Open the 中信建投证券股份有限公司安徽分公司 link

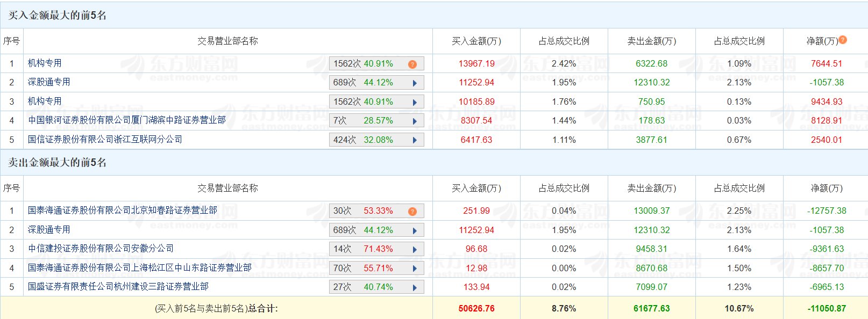pyautogui.click(x=101, y=249)
